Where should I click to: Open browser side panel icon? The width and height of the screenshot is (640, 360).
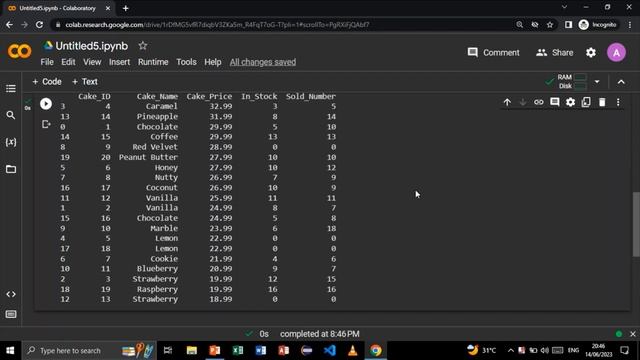click(568, 25)
